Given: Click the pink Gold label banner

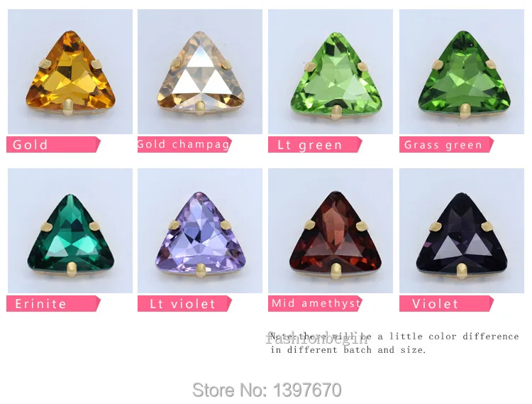Looking at the screenshot, I should click(53, 145).
